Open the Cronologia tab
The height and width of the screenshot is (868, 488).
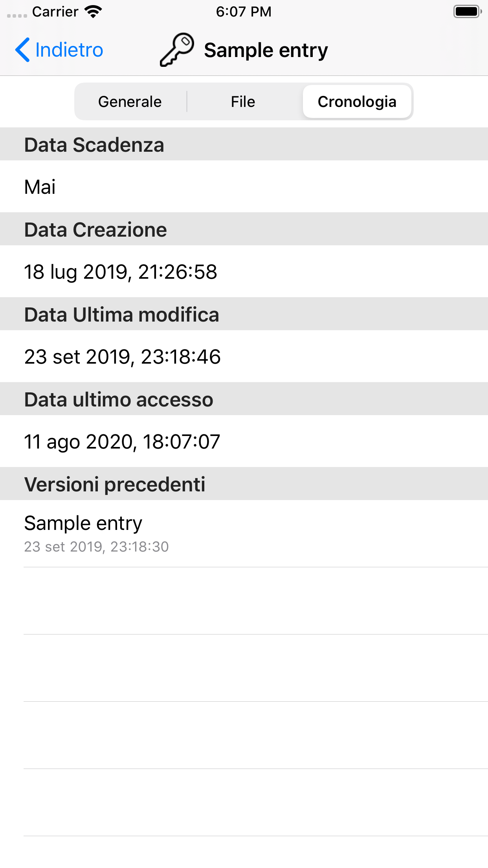click(x=358, y=101)
